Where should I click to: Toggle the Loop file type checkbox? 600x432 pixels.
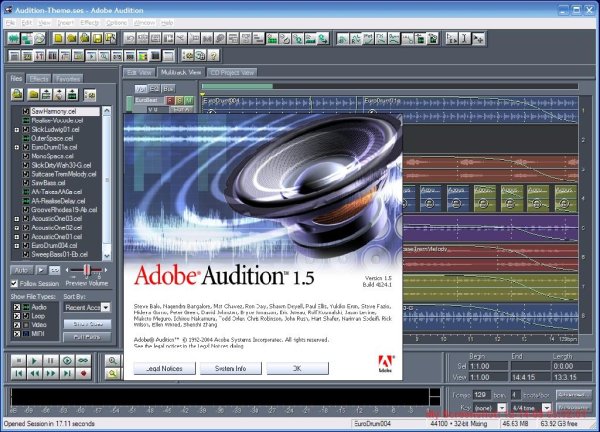coord(17,316)
